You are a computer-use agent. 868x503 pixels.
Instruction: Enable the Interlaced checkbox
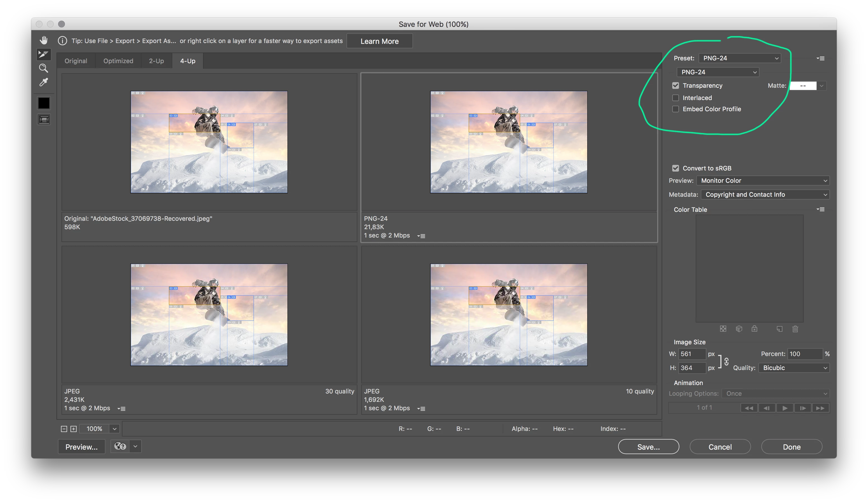[x=675, y=98]
